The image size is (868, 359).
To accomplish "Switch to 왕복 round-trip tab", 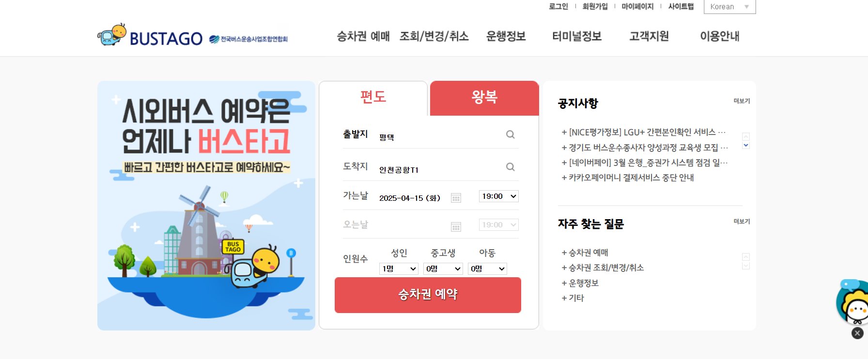I will pyautogui.click(x=484, y=98).
